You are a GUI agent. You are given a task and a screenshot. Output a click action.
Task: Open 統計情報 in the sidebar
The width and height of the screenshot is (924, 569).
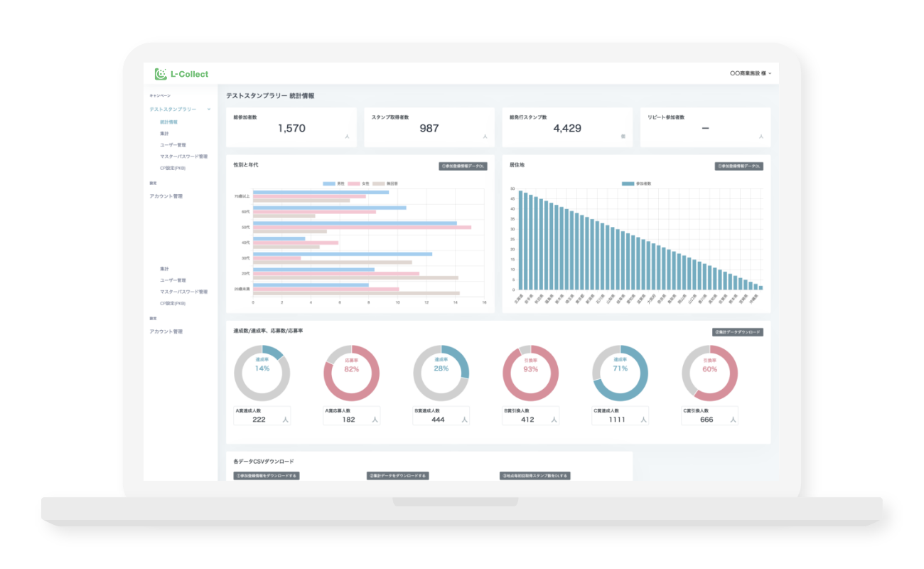[168, 122]
